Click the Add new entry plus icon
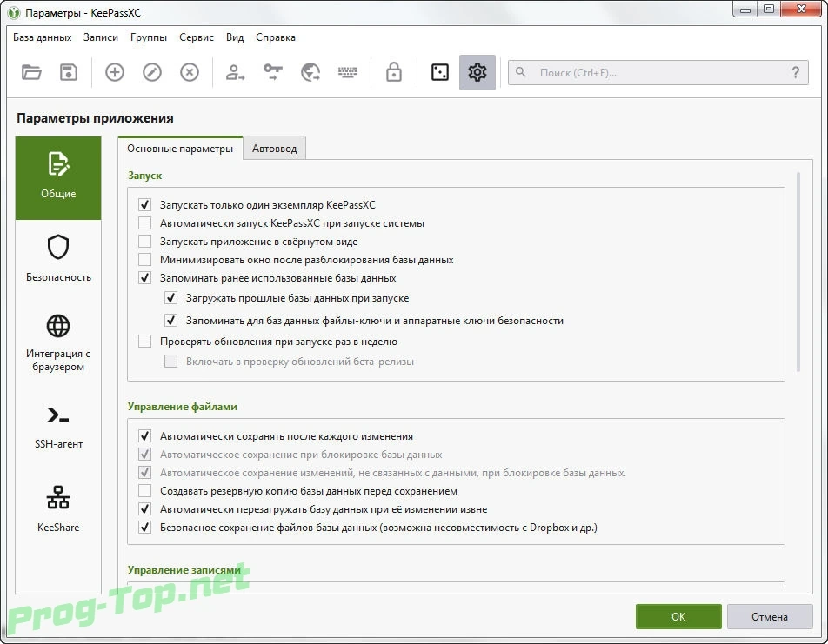The height and width of the screenshot is (644, 828). 115,72
